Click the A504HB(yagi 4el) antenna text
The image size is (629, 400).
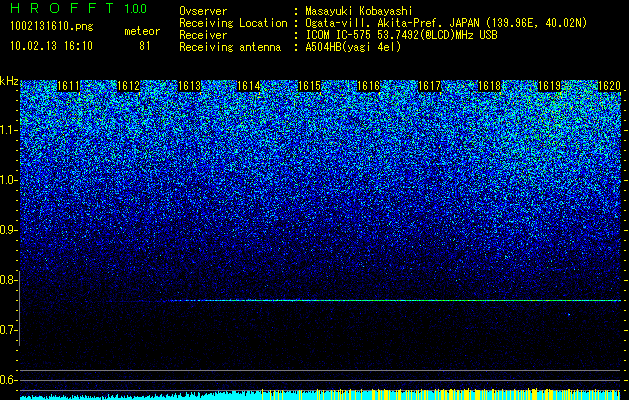(x=353, y=47)
